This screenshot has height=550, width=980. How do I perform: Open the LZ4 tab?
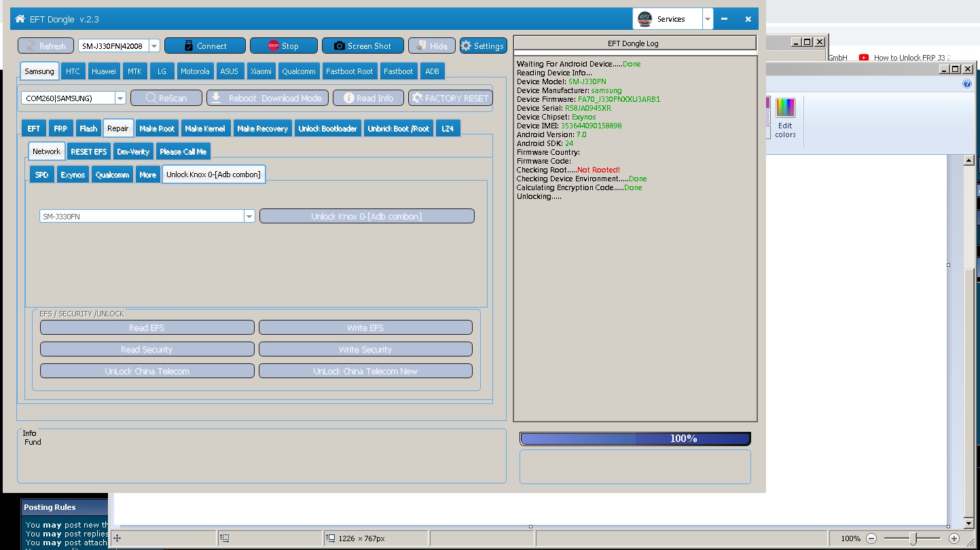click(448, 128)
